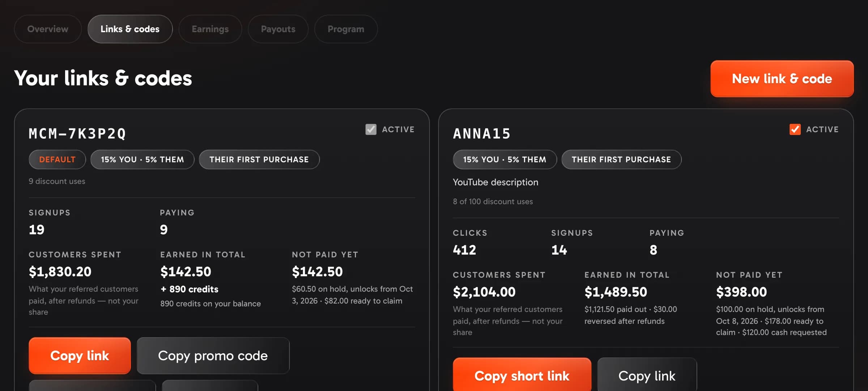This screenshot has height=391, width=868.
Task: Switch to the Earnings tab
Action: (210, 29)
